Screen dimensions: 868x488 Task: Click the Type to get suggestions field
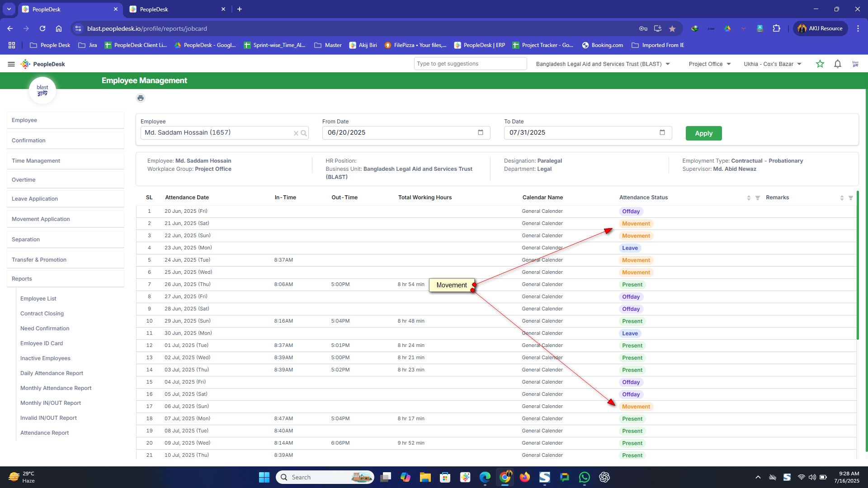pos(470,64)
